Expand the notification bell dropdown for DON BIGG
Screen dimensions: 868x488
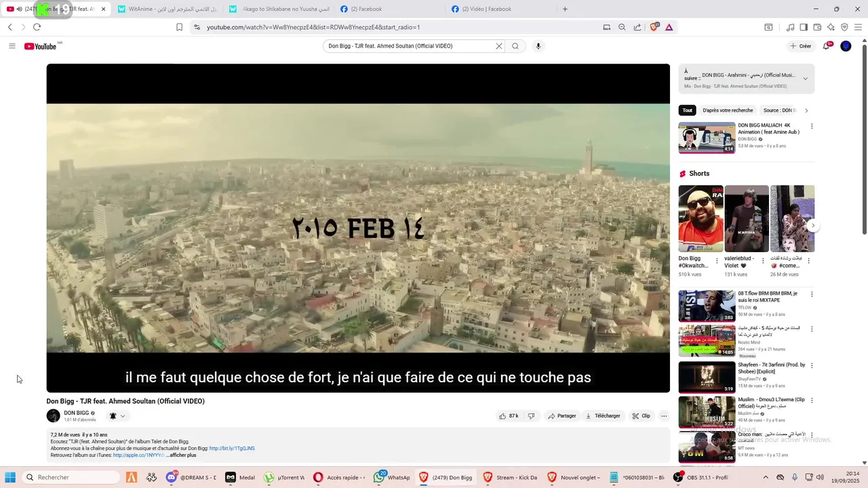(x=117, y=416)
